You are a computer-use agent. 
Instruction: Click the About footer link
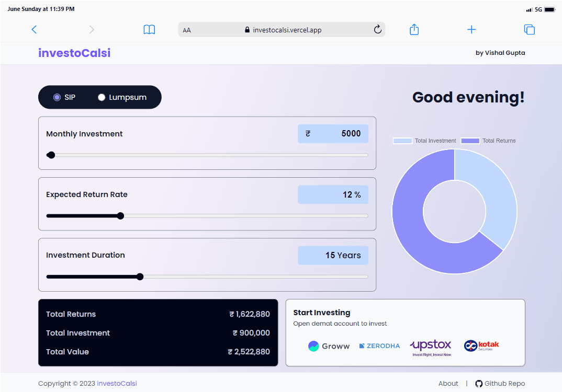point(448,384)
